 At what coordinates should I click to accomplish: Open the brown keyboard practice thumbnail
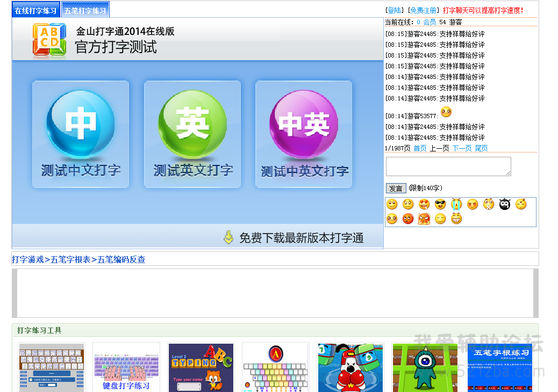click(x=52, y=367)
